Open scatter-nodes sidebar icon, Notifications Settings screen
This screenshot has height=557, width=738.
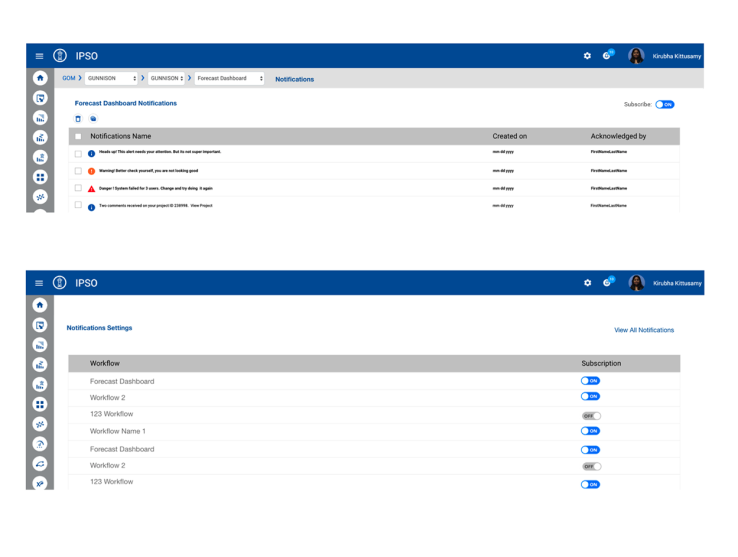40,424
